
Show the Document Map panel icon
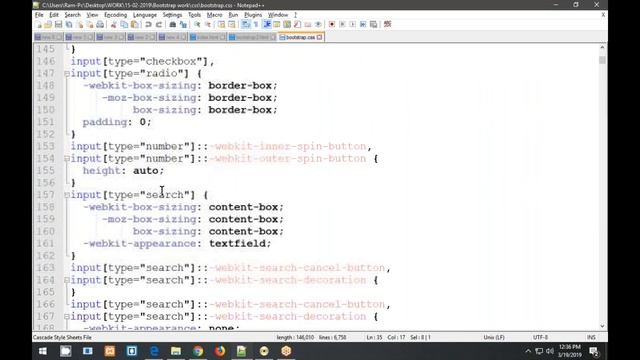[287, 24]
